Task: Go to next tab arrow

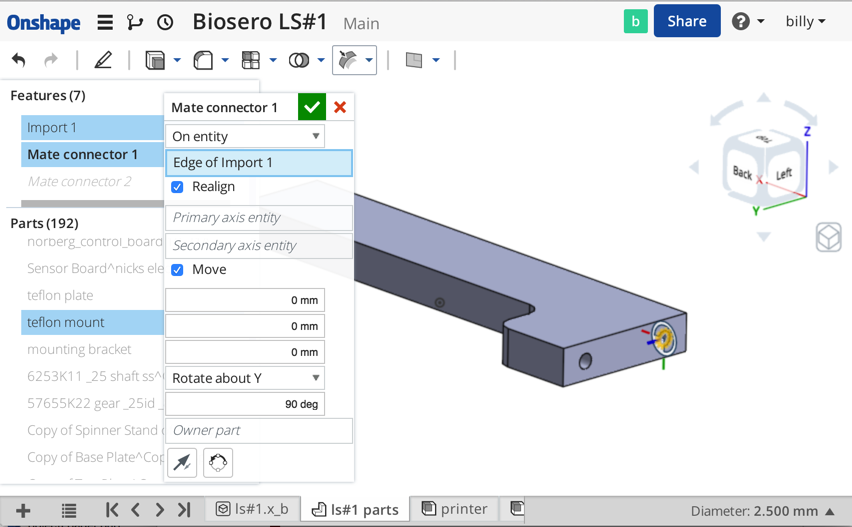Action: 159,510
